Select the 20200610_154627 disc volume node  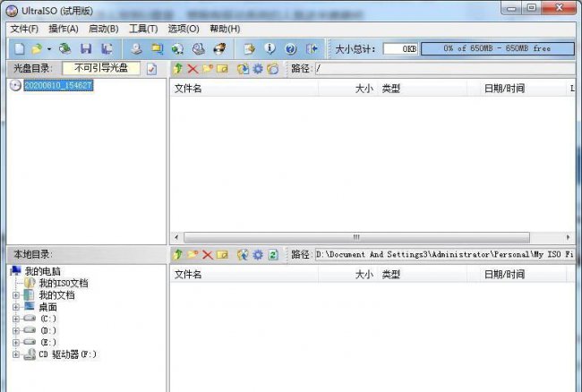click(x=58, y=85)
